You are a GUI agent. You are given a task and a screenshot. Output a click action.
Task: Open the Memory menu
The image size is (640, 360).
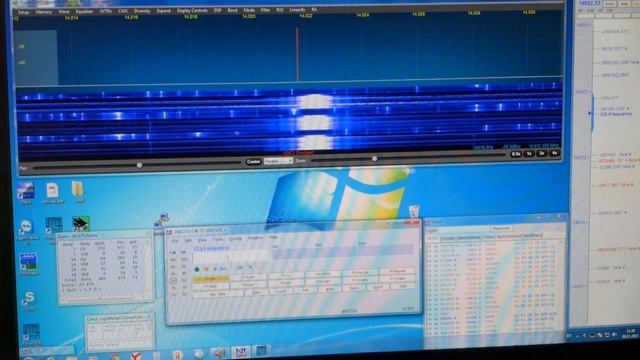(44, 12)
